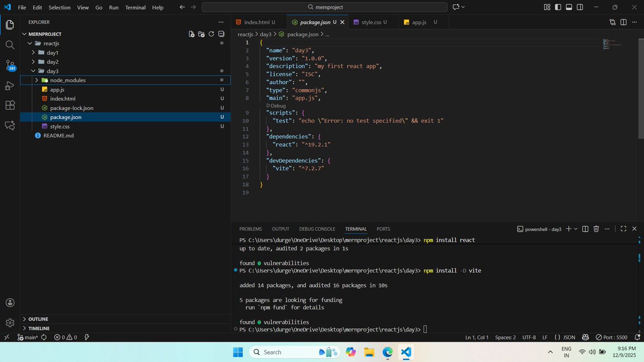
Task: Create a new file in the Explorer
Action: pos(192,34)
